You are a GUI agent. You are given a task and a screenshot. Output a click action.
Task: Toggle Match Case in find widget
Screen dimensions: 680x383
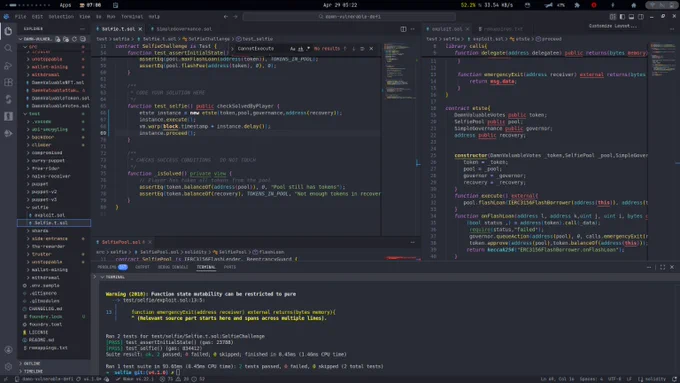[x=293, y=49]
